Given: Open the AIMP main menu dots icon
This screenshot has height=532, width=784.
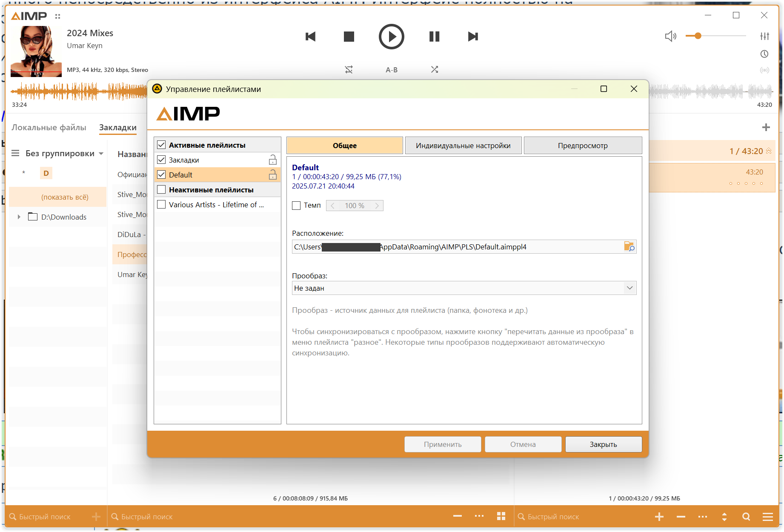Looking at the screenshot, I should point(58,16).
